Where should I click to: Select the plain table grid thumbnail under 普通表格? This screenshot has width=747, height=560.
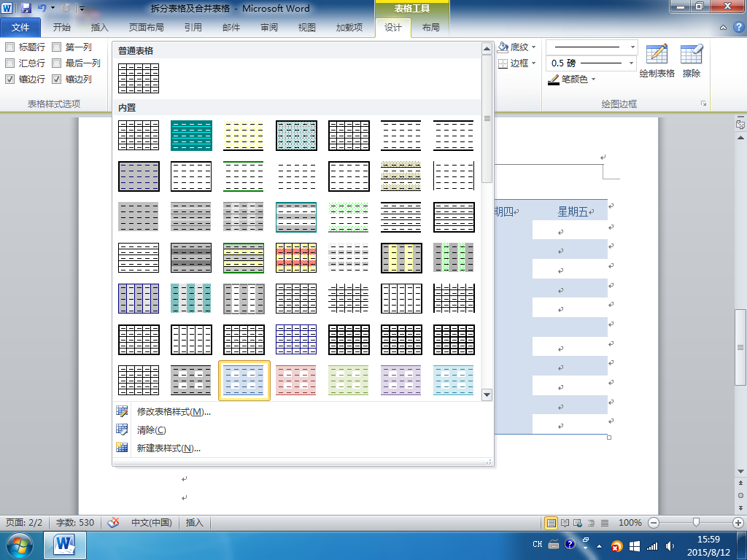pyautogui.click(x=139, y=78)
